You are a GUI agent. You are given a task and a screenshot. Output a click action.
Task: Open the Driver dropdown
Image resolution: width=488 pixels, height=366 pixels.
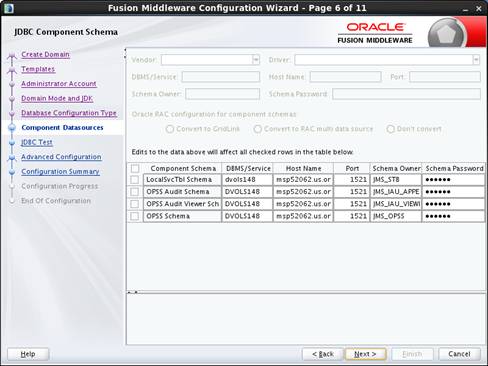coord(476,60)
